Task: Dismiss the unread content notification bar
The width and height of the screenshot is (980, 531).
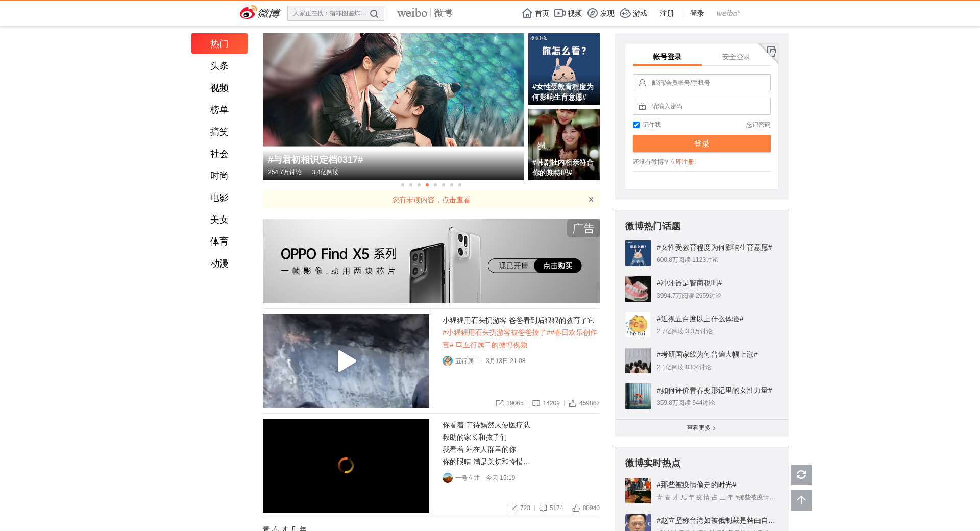Action: pyautogui.click(x=591, y=200)
